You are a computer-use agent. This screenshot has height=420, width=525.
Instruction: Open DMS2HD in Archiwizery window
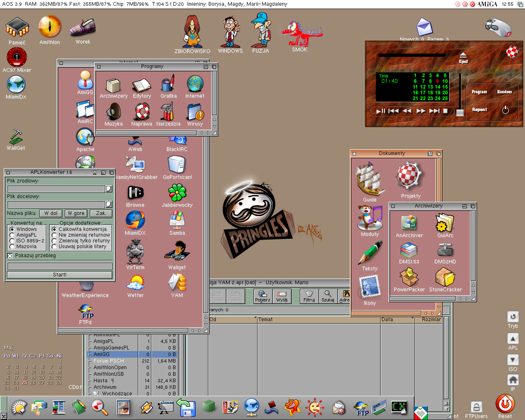[445, 250]
